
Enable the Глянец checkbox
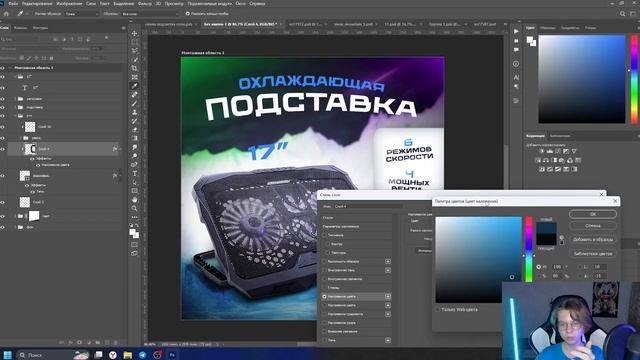[325, 288]
